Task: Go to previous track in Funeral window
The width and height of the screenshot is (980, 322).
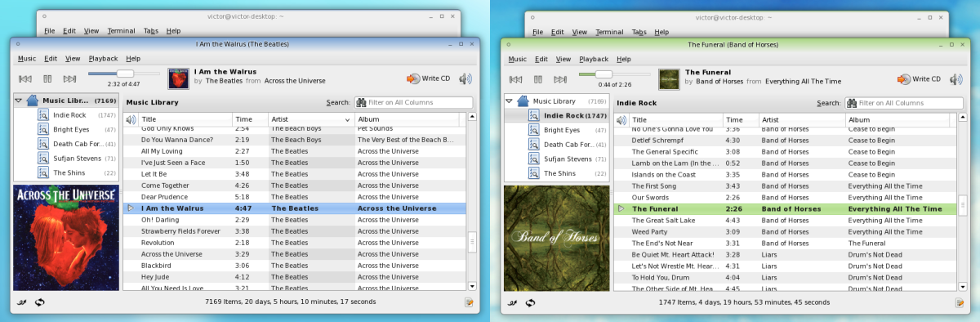Action: click(x=515, y=79)
